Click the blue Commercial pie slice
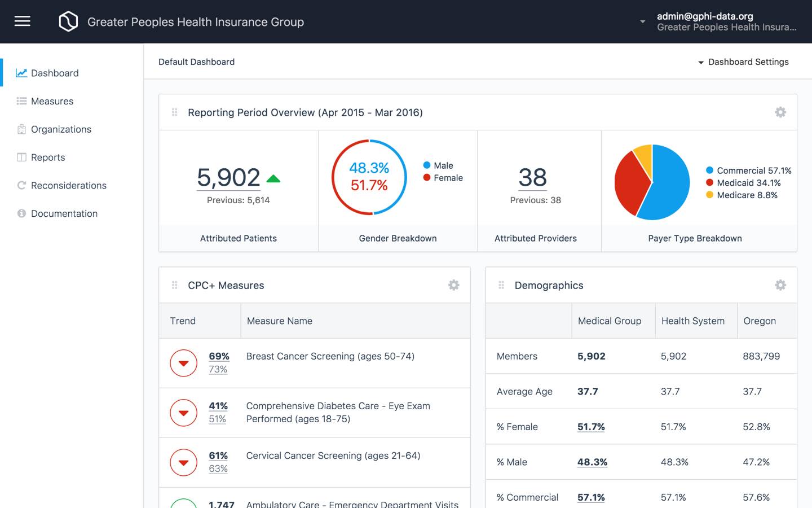The height and width of the screenshot is (508, 812). click(x=668, y=186)
